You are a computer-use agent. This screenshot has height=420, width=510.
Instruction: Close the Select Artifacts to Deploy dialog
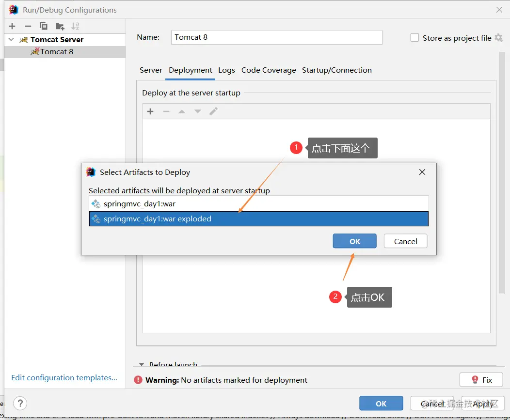tap(422, 172)
